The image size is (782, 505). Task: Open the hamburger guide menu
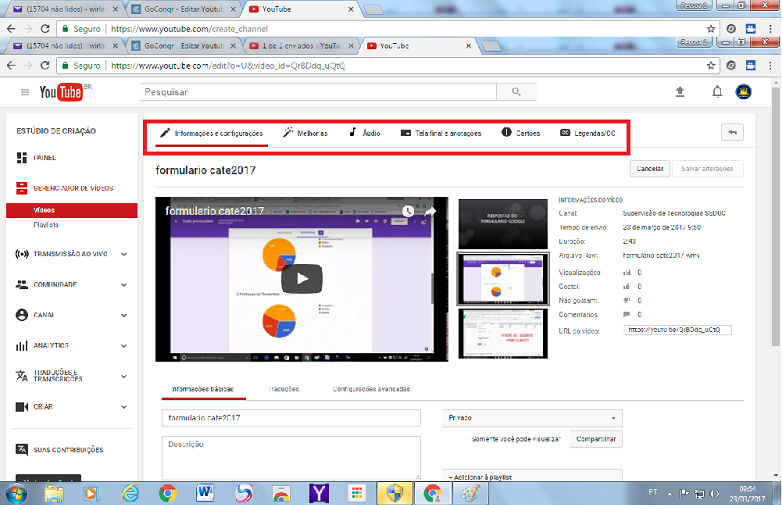point(25,92)
